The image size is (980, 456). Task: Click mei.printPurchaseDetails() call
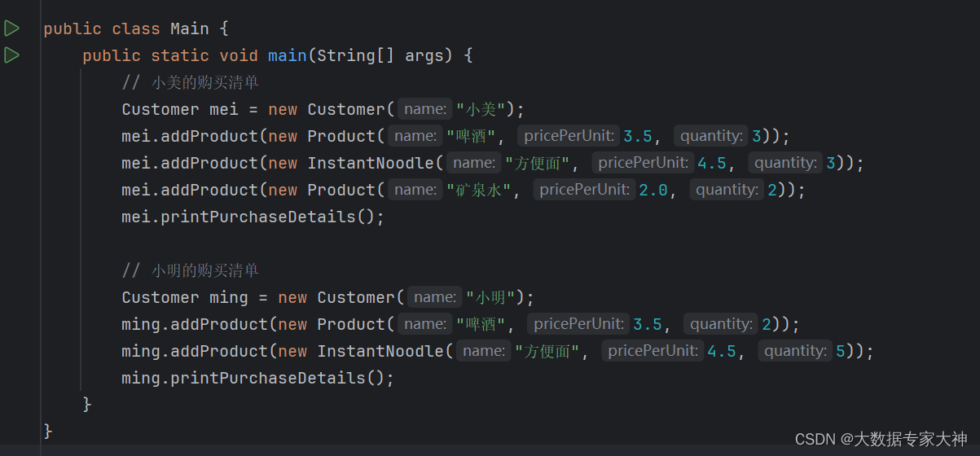click(x=253, y=217)
